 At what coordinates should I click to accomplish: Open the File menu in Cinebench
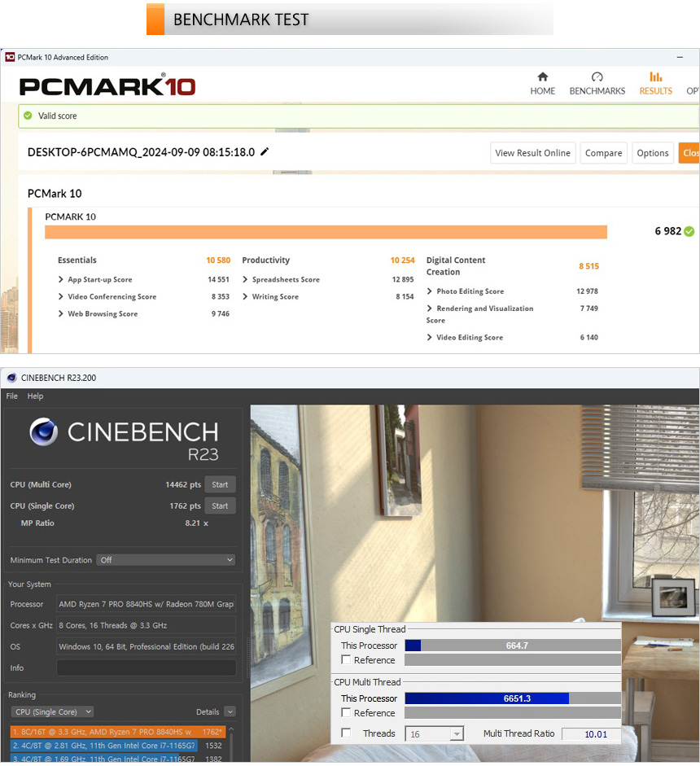point(12,396)
